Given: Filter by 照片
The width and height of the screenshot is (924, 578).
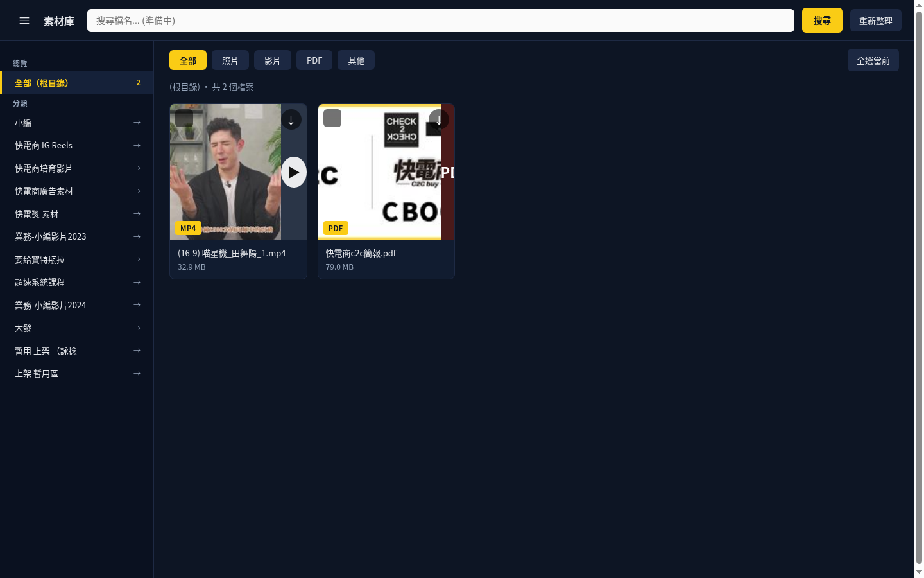Looking at the screenshot, I should [230, 60].
